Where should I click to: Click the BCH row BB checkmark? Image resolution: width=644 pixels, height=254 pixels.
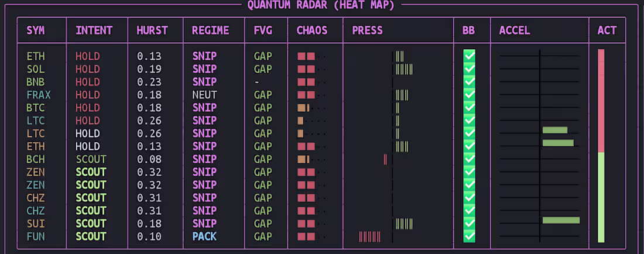(x=470, y=159)
